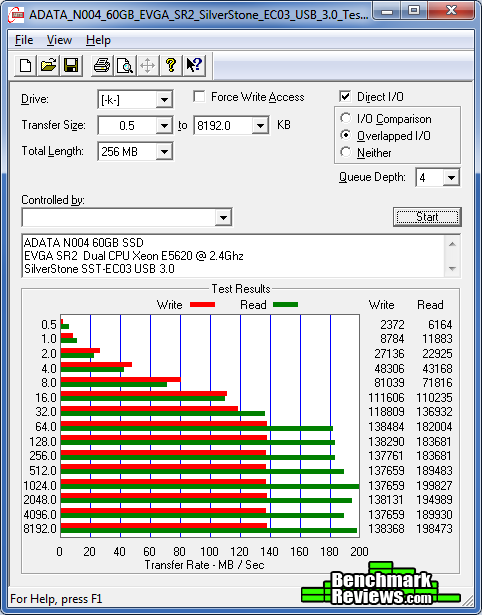Expand the Controlled by combo box
Screen dimensions: 482x615
click(x=223, y=217)
